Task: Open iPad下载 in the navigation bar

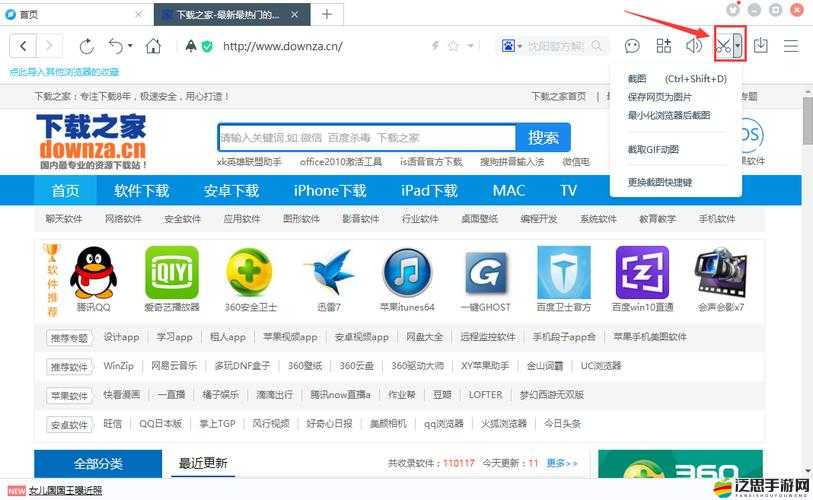Action: [429, 190]
